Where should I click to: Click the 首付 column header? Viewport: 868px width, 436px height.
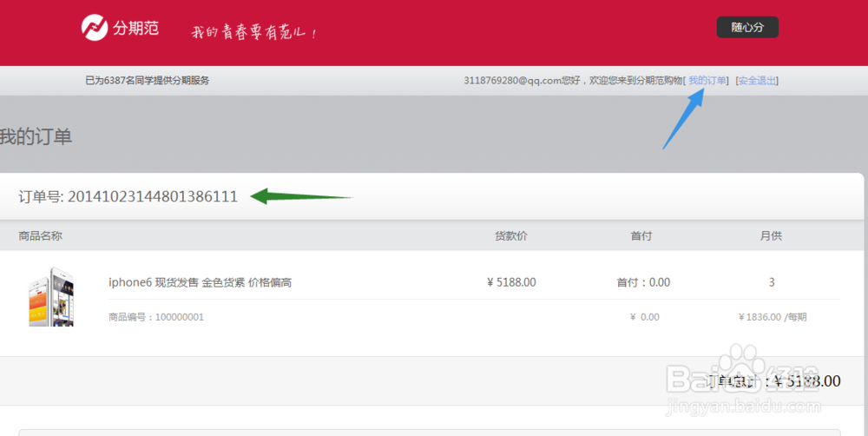tap(641, 236)
